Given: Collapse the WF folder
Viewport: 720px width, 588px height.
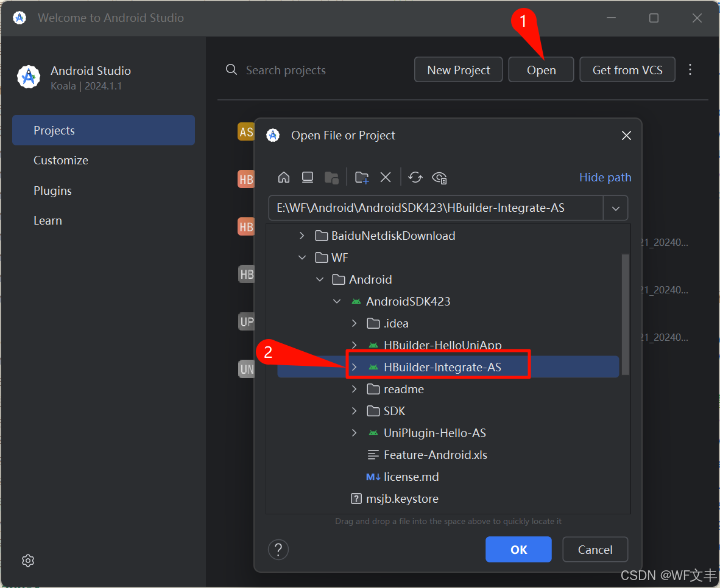Looking at the screenshot, I should 302,257.
